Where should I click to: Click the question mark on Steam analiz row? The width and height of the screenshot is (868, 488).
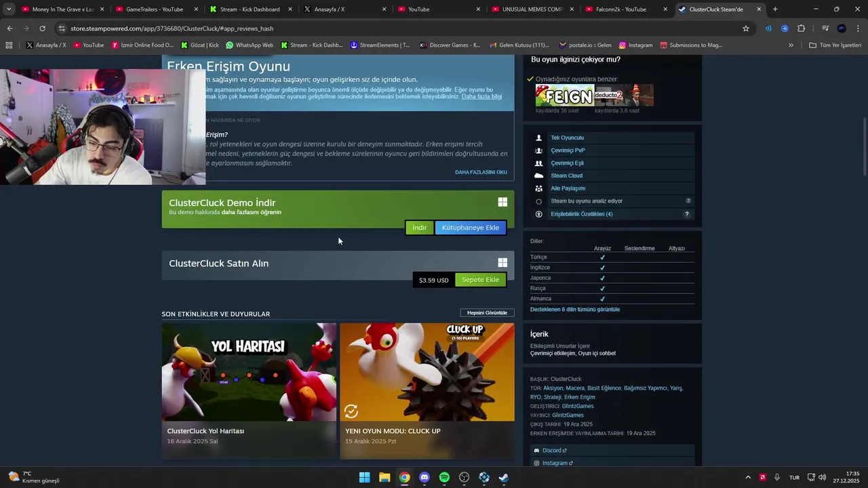688,201
